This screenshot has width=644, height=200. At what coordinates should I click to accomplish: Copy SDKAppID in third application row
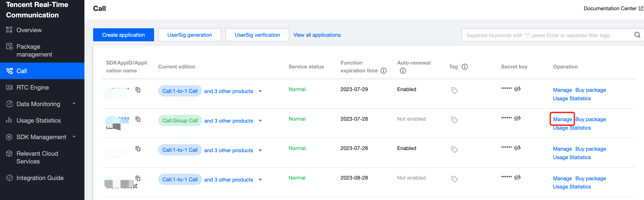[x=138, y=149]
